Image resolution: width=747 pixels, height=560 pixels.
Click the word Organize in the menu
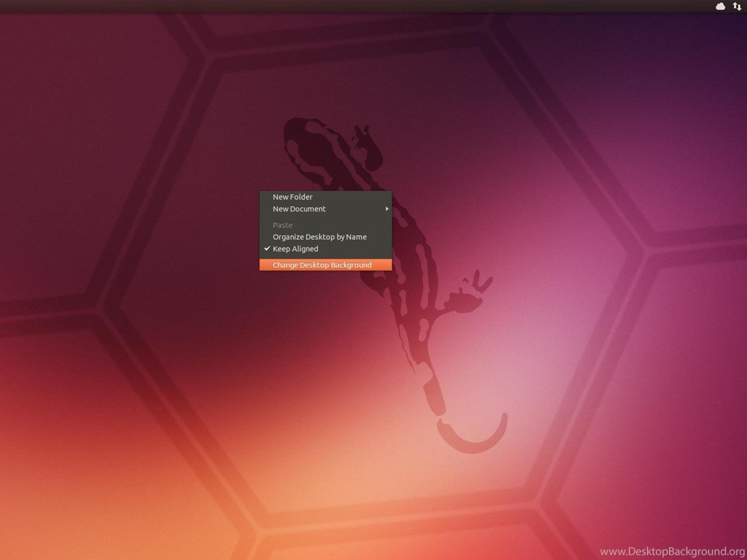point(288,237)
